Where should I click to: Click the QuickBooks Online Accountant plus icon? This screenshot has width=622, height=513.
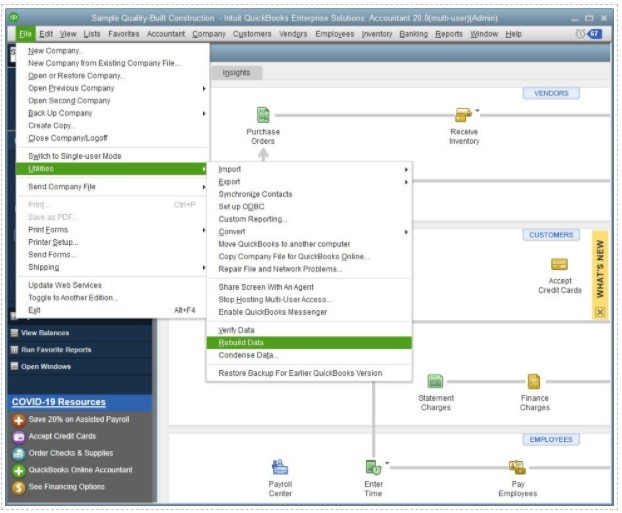click(x=19, y=471)
